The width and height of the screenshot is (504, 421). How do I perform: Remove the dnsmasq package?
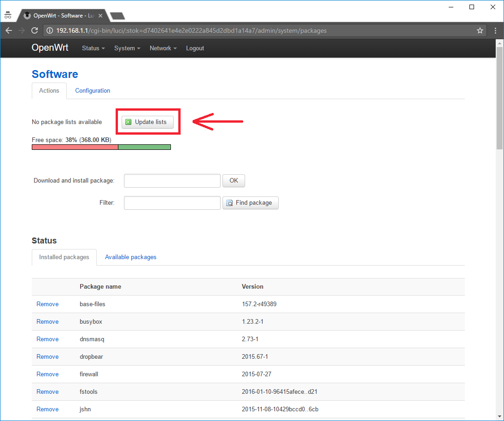[x=47, y=339]
